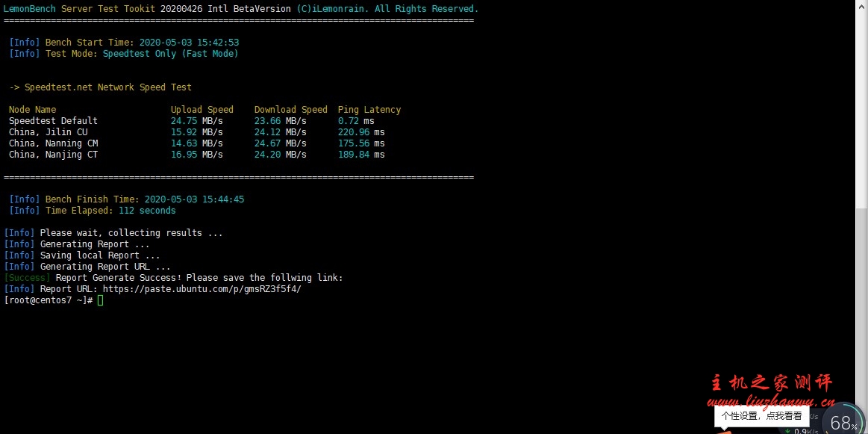Open the paste.ubuntu.com report URL

point(202,289)
